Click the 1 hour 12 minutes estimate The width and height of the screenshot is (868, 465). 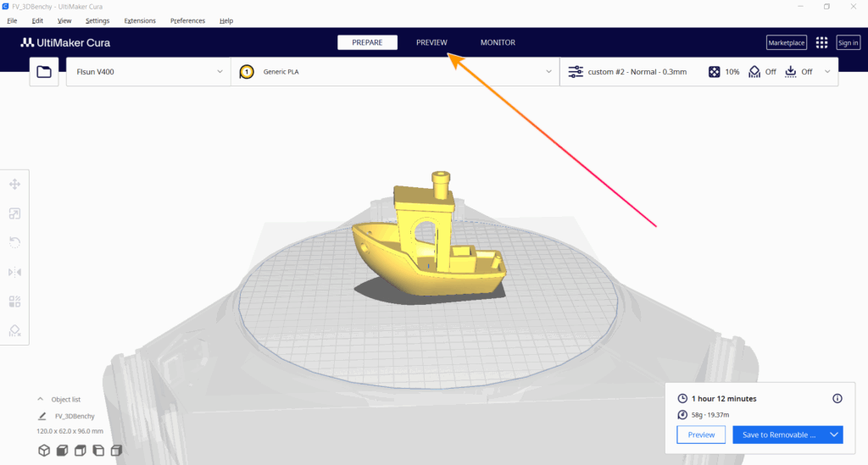coord(724,399)
